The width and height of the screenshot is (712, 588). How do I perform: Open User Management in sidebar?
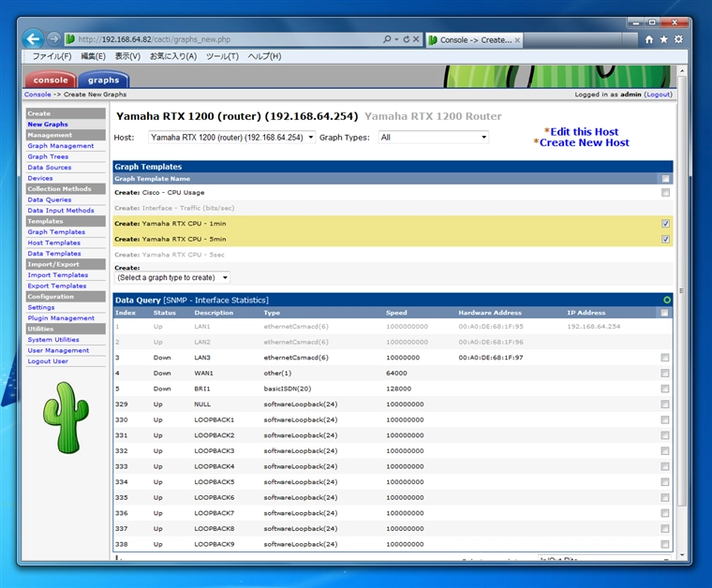coord(58,350)
